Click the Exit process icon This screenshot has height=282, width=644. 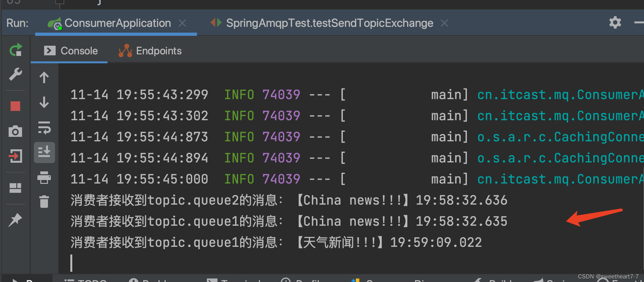[15, 156]
